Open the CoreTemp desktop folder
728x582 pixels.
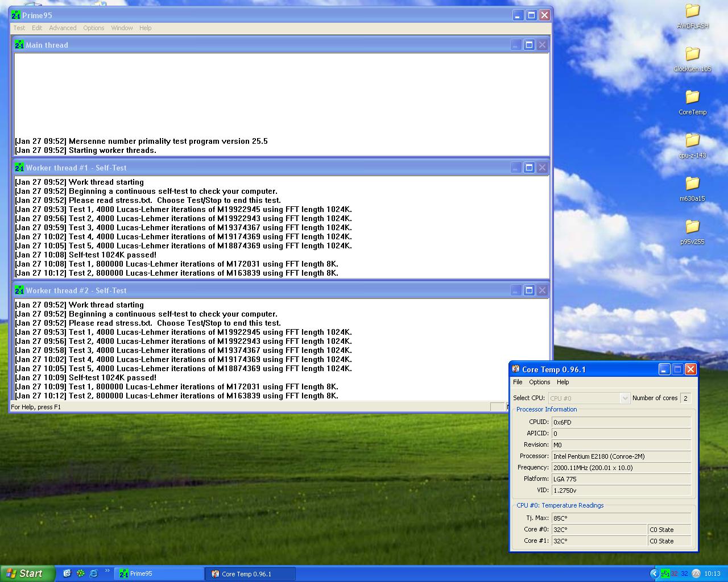tap(692, 102)
